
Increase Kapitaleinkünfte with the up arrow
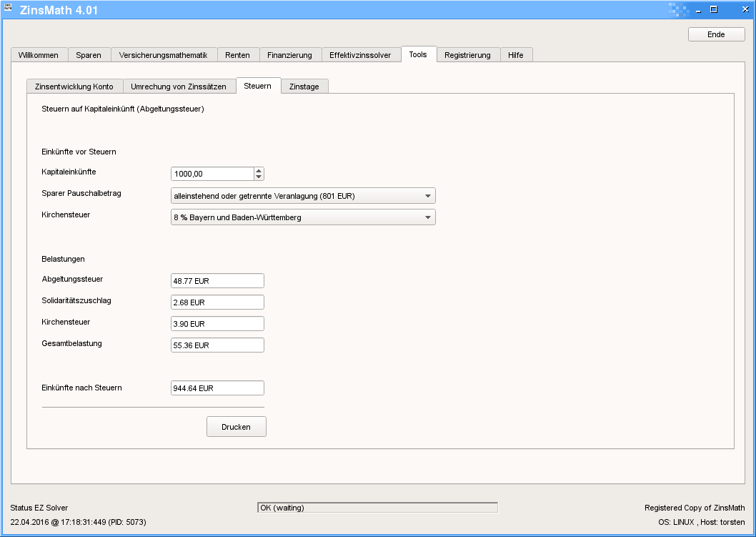(259, 170)
